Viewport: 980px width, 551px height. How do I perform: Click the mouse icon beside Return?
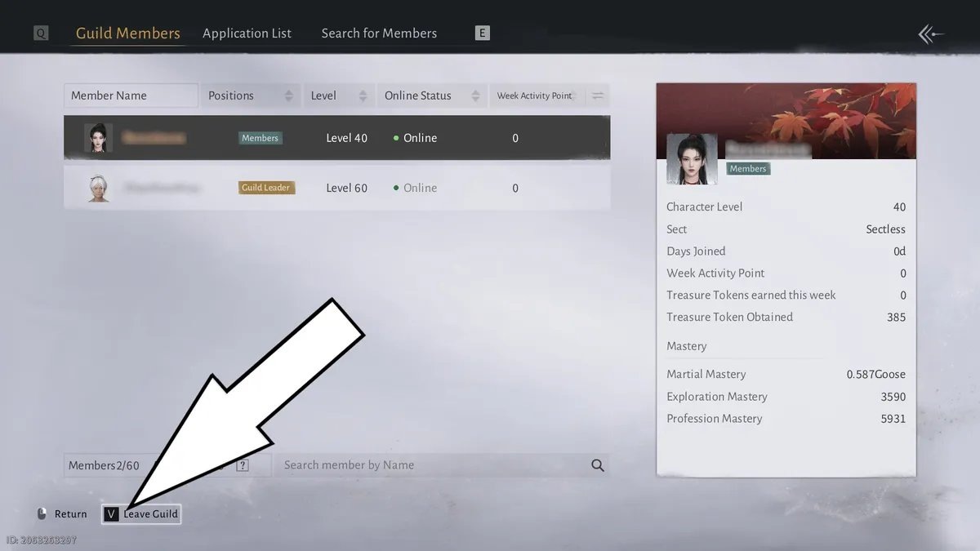tap(42, 513)
